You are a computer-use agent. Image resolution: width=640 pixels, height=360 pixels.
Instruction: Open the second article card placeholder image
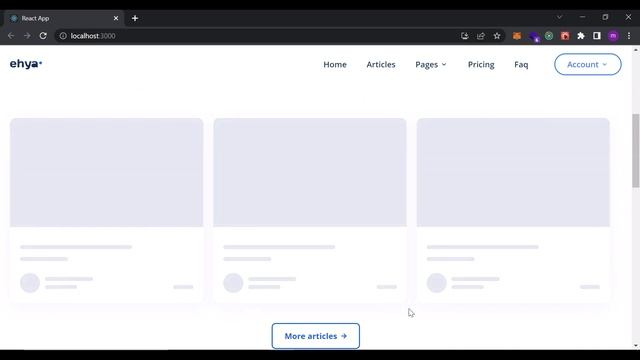pos(310,172)
